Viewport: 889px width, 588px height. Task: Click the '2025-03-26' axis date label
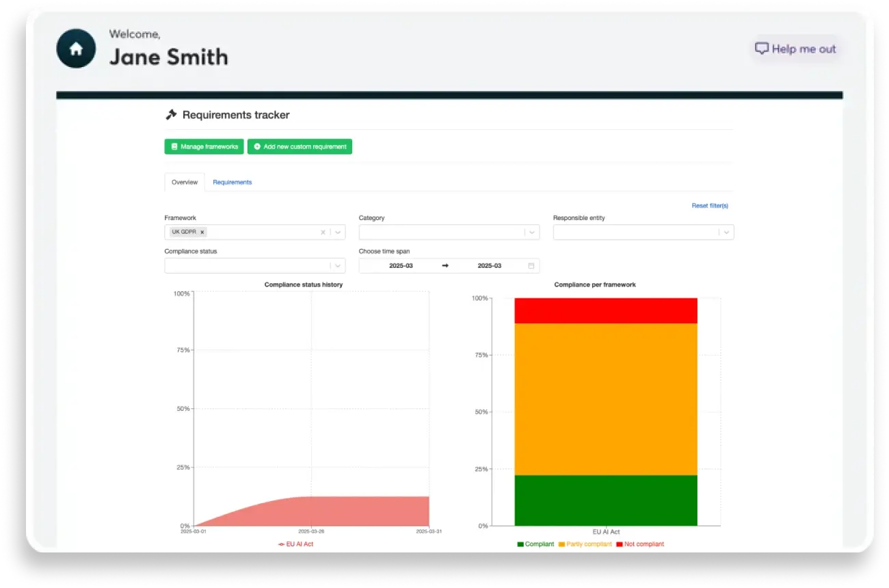[311, 531]
